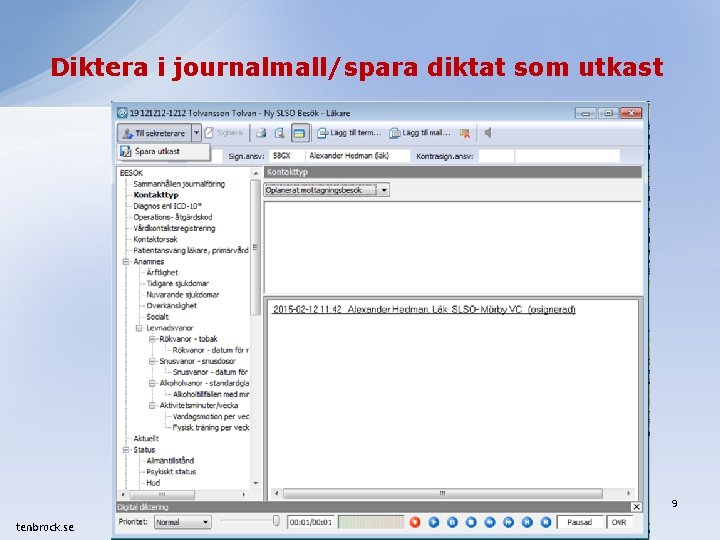Screen dimensions: 720x540
Task: Select BESÖK root tree node
Action: coord(131,173)
